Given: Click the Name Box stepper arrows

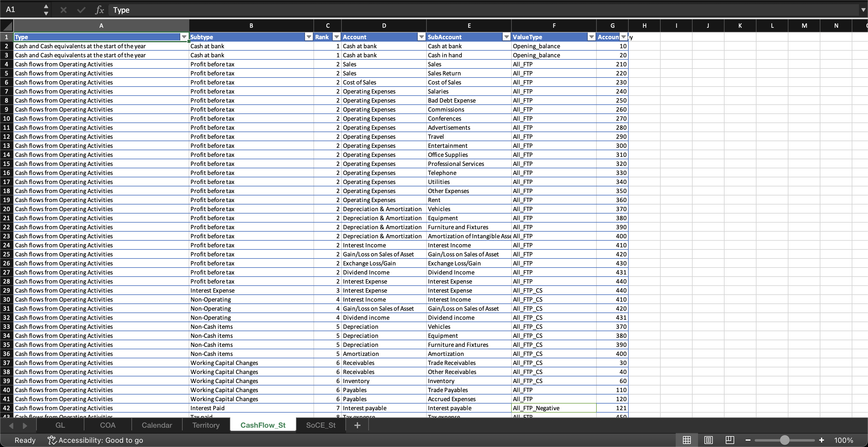Looking at the screenshot, I should point(46,10).
